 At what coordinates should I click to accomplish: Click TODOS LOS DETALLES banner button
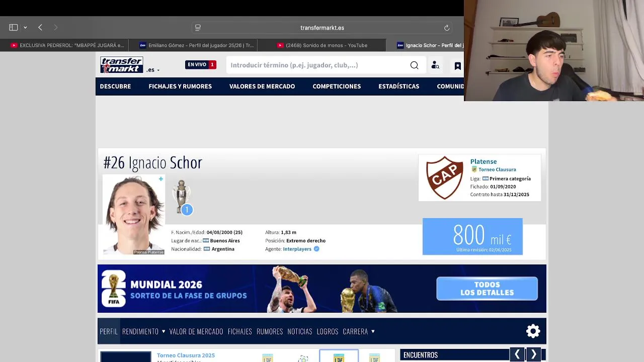pyautogui.click(x=487, y=289)
